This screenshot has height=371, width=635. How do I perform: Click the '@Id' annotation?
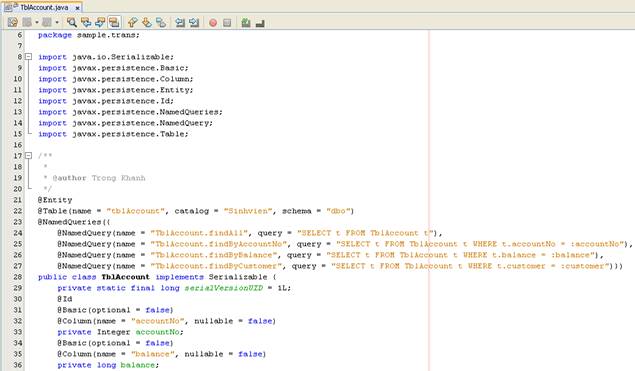[x=64, y=299]
